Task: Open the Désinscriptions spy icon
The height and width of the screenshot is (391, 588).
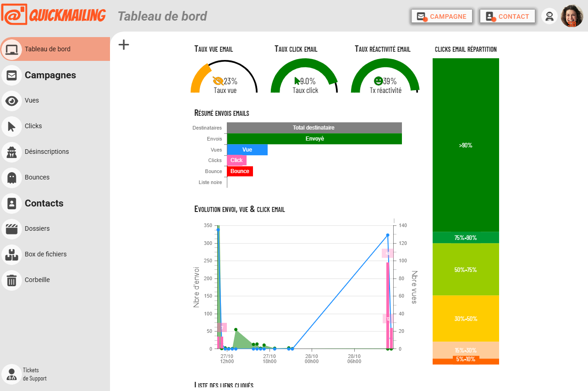Action: [x=12, y=152]
